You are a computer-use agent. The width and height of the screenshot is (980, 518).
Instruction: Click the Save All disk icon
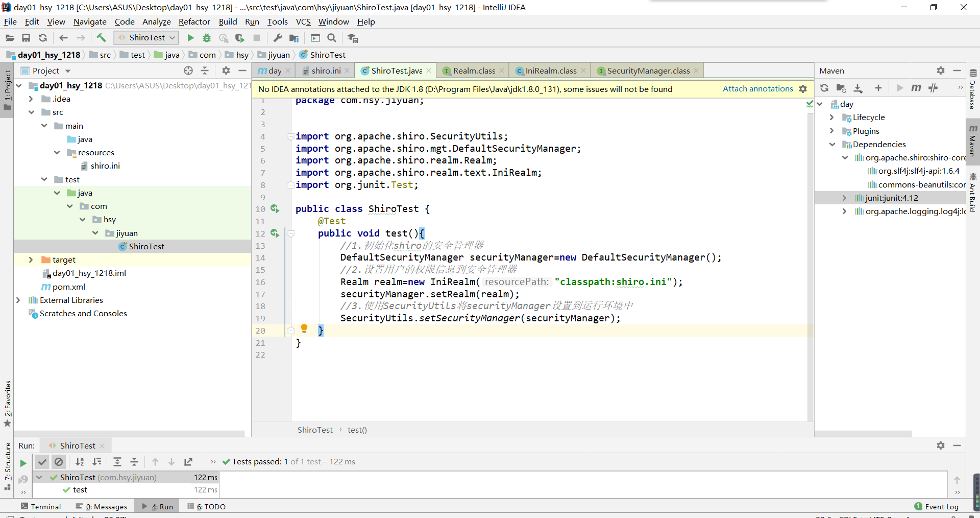coord(26,38)
